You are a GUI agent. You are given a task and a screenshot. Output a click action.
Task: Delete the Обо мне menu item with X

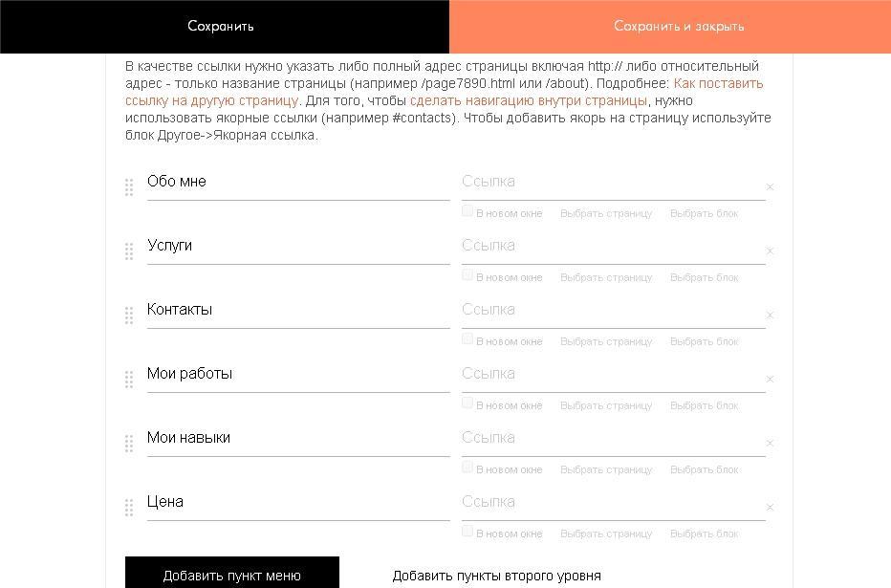click(770, 187)
